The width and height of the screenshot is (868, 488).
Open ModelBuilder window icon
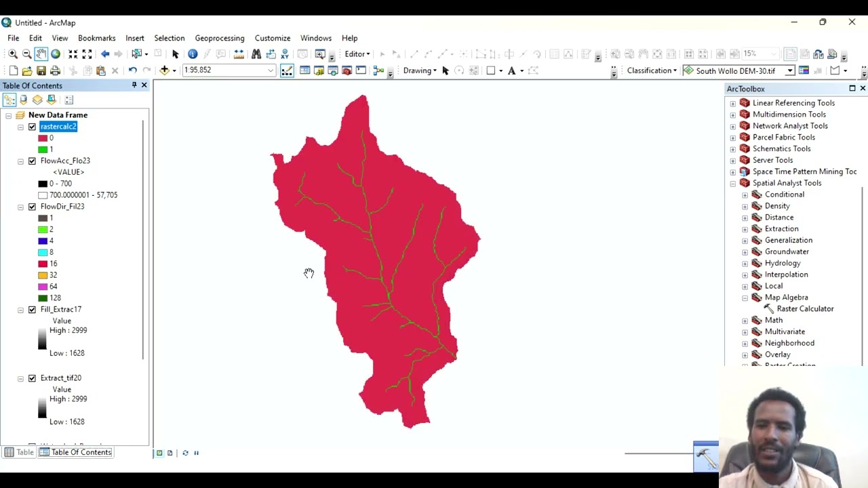pyautogui.click(x=378, y=70)
